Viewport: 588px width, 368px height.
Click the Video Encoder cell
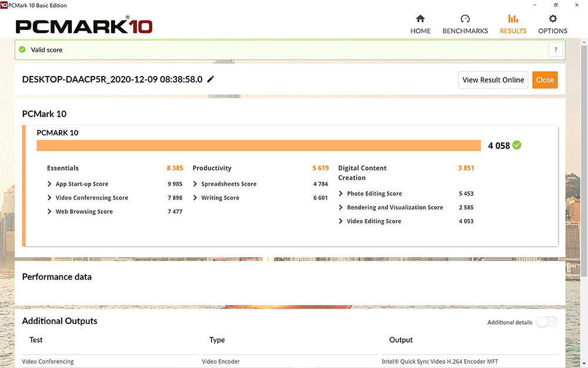(x=220, y=362)
